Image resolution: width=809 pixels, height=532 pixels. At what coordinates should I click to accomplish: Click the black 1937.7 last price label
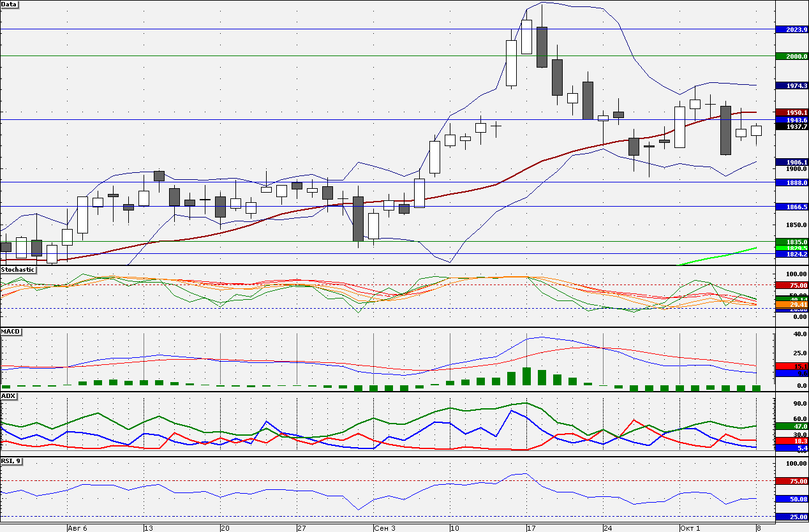tap(792, 126)
